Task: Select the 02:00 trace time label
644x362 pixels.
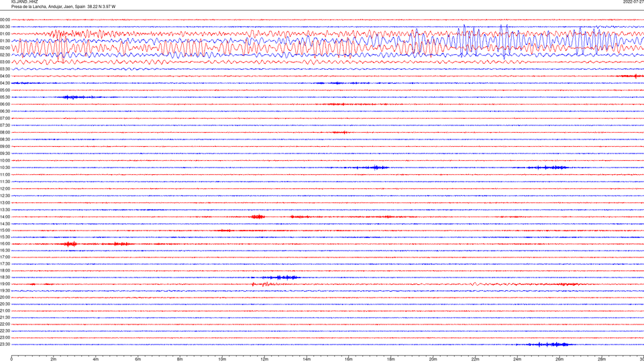Action: (5, 48)
